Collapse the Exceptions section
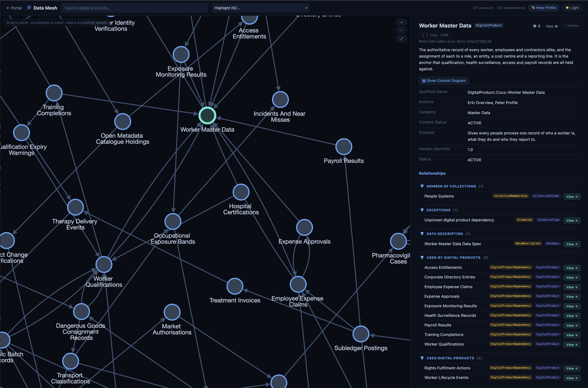The image size is (588, 388). click(x=422, y=210)
